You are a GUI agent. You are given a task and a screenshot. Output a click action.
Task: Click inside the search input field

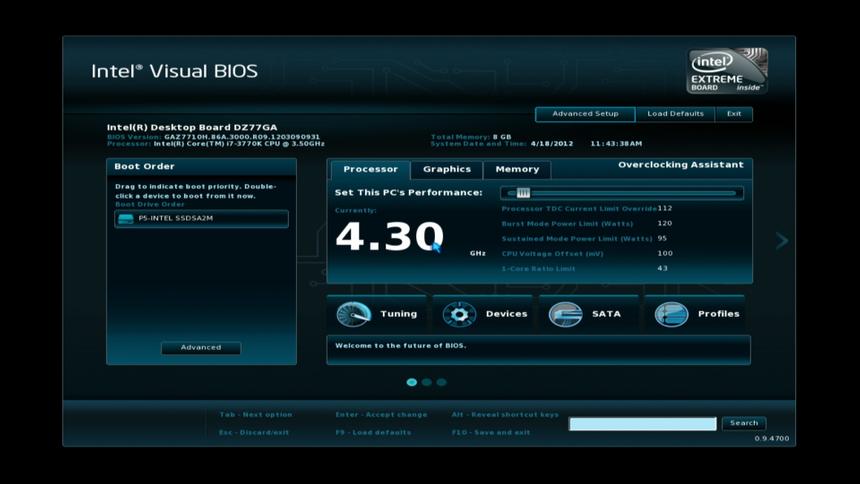click(642, 424)
